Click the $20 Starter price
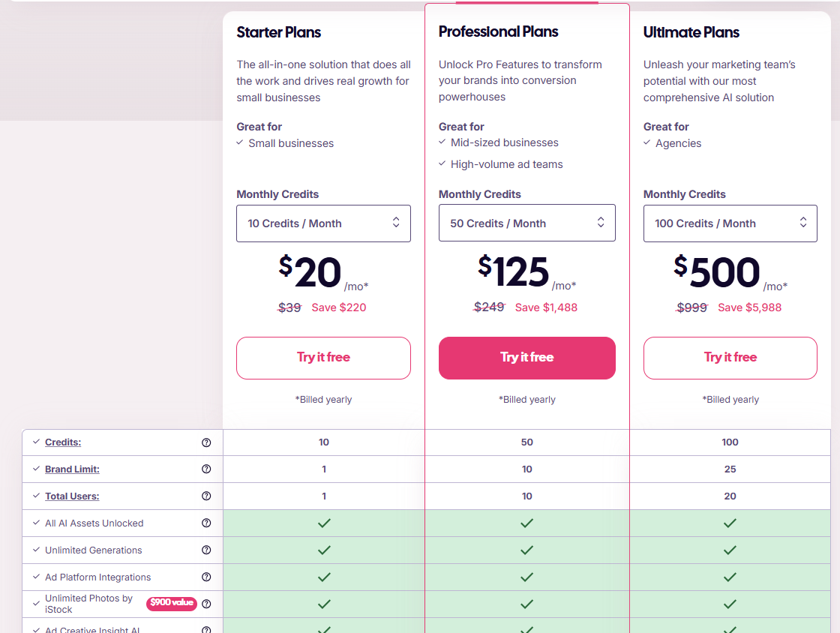 [x=310, y=272]
